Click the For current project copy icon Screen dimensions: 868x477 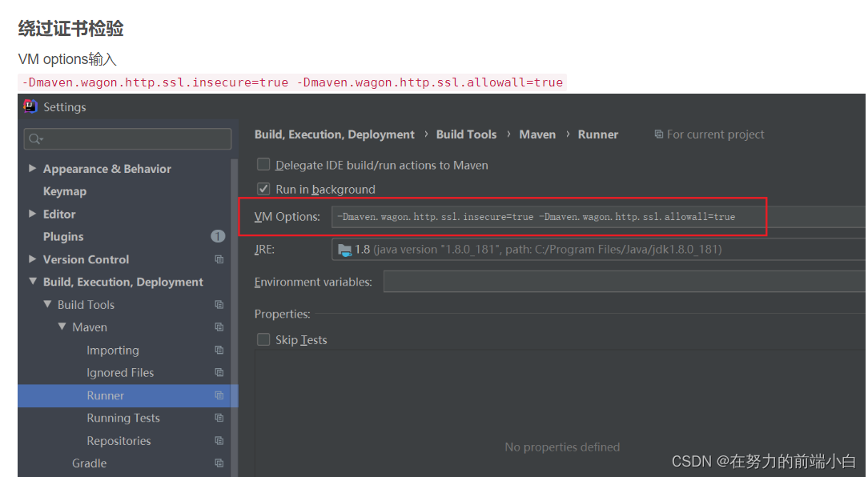(x=659, y=134)
